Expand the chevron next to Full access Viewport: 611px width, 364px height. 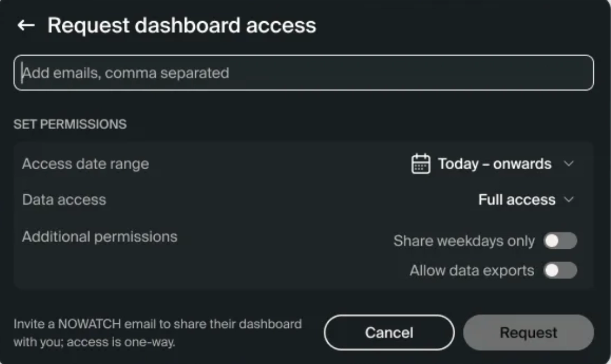click(569, 200)
